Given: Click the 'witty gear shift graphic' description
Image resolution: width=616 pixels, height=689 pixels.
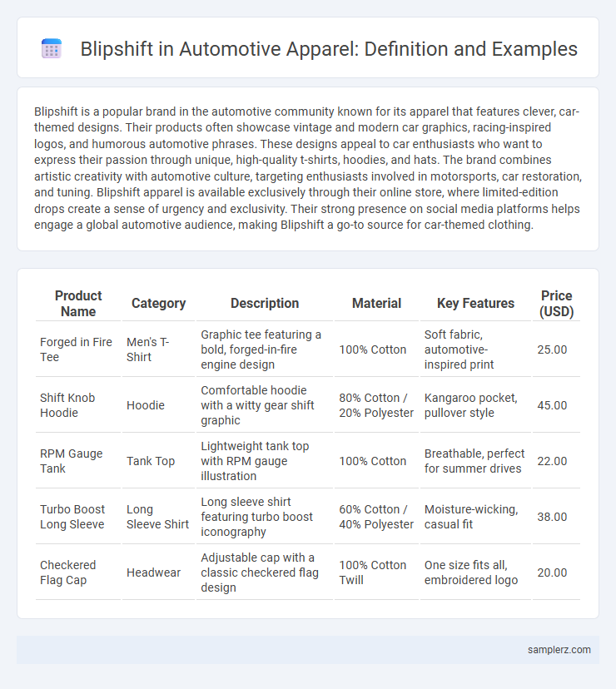Looking at the screenshot, I should (x=264, y=405).
